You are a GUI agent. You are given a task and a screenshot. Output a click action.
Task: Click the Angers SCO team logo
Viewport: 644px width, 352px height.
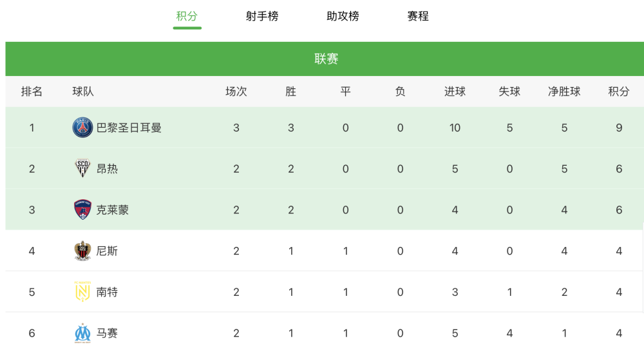click(82, 168)
